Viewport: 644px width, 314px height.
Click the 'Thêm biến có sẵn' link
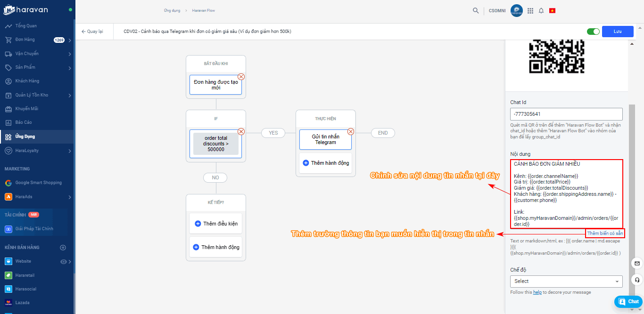(x=605, y=233)
